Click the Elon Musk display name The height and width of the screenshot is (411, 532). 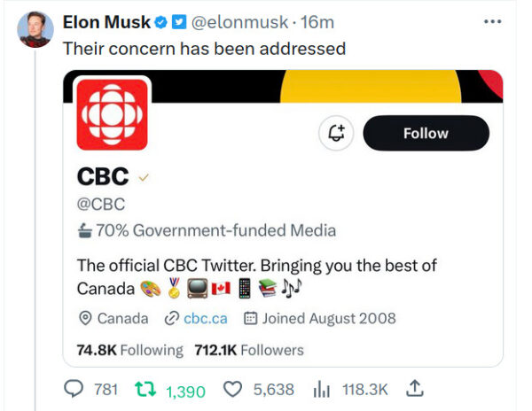(106, 23)
